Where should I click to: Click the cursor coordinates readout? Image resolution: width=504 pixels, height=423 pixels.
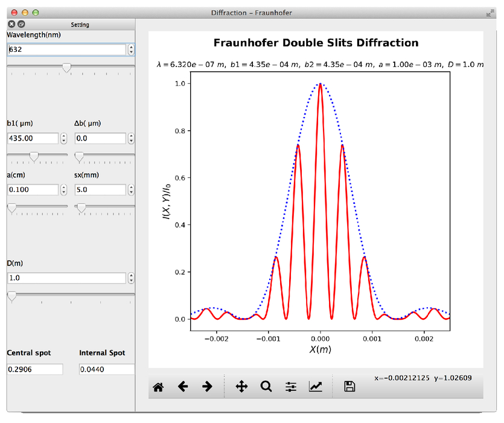pos(423,378)
